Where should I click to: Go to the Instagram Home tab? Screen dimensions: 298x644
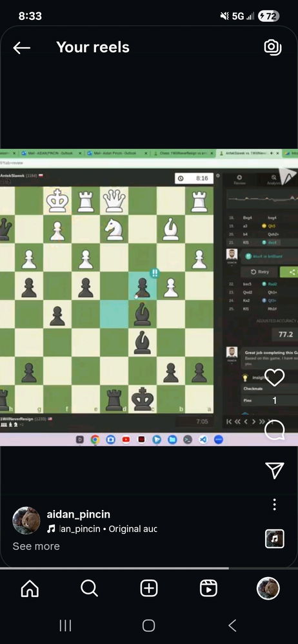tap(30, 589)
